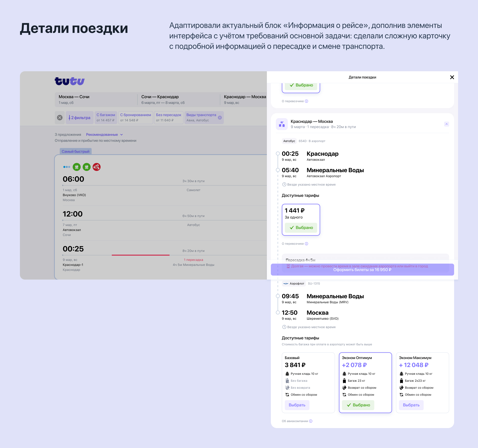Open the «Виды транспорта» filter dropdown
The image size is (478, 448).
pos(202,117)
